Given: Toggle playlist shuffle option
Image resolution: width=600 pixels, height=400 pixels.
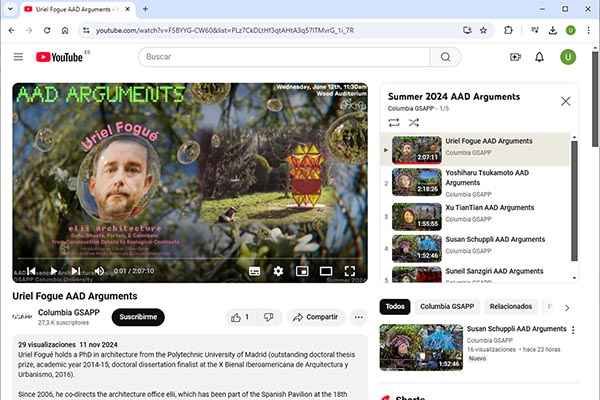Looking at the screenshot, I should 415,122.
